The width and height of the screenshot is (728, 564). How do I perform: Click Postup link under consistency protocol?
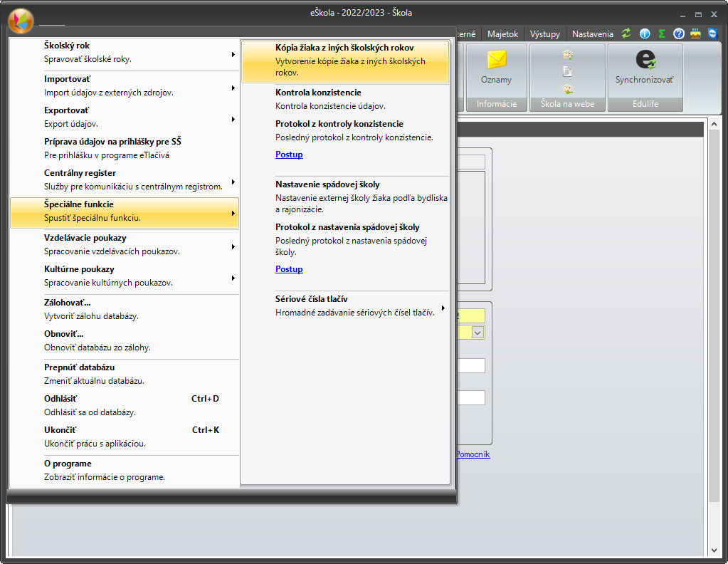pyautogui.click(x=289, y=155)
